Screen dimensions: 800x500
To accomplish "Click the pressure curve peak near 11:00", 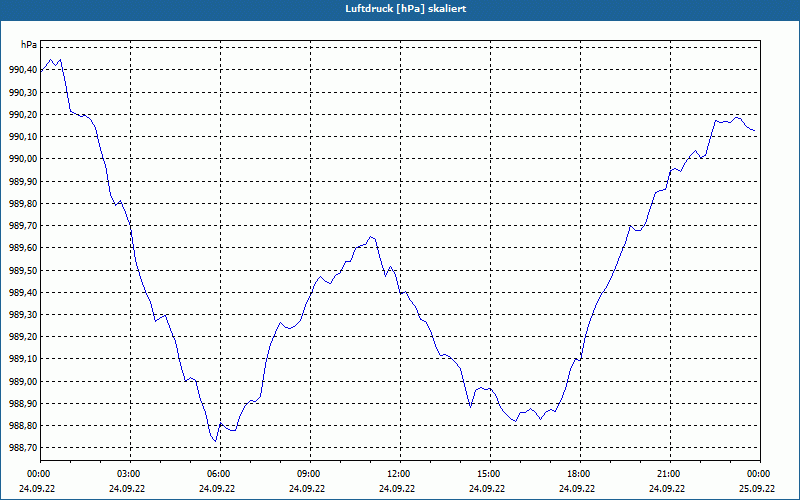I will 371,237.
